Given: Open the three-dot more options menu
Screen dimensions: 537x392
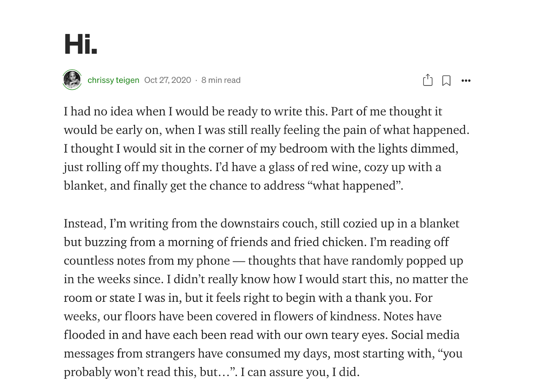Looking at the screenshot, I should coord(466,80).
